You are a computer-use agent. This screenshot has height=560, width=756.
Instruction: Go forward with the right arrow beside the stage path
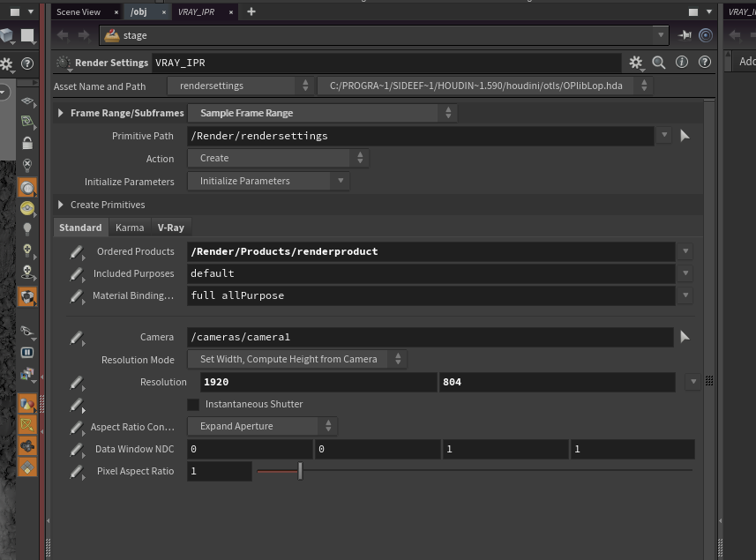pos(84,35)
